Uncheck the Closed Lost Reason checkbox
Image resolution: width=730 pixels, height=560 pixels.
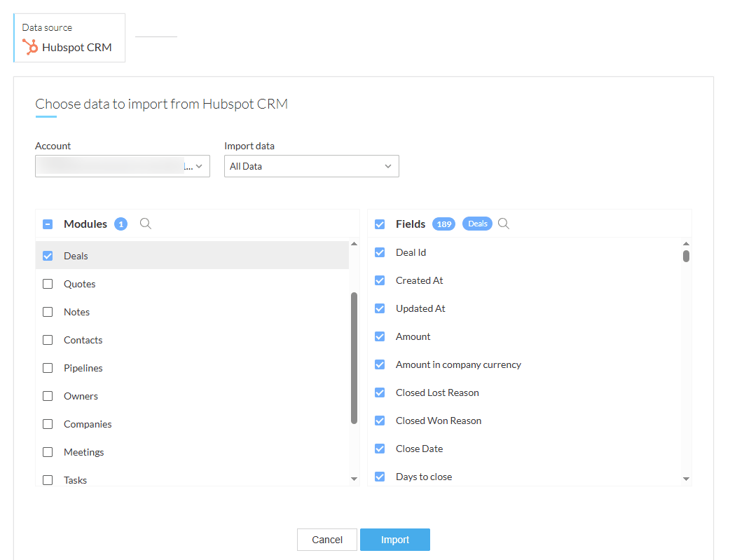(380, 392)
